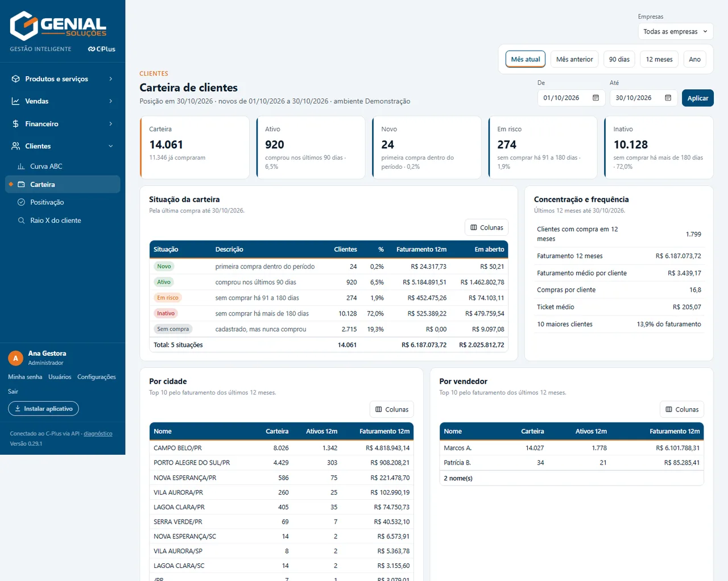Click the Positivação check circle icon

coord(21,202)
